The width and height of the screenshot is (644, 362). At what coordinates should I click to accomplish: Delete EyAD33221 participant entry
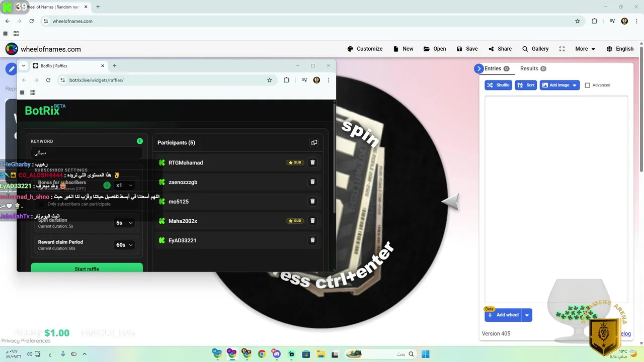coord(312,240)
